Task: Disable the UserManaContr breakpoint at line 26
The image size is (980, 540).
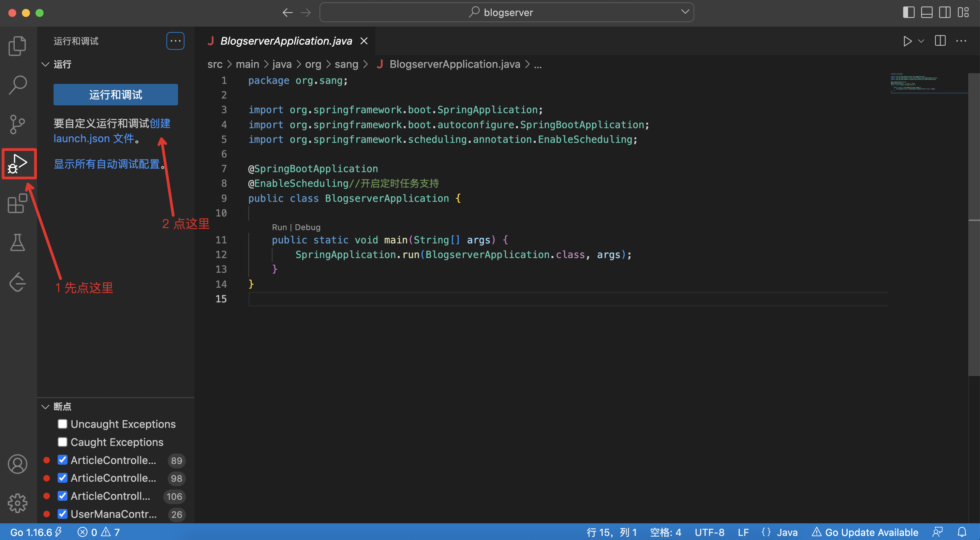Action: click(62, 514)
